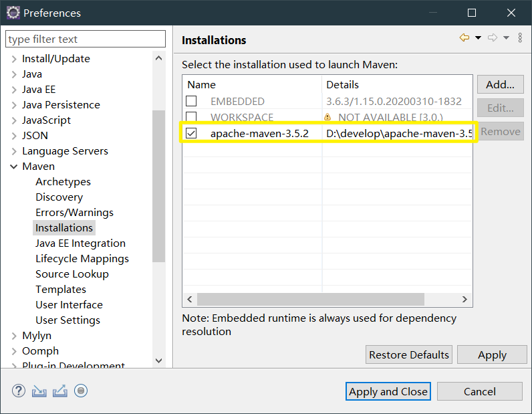Image resolution: width=532 pixels, height=414 pixels.
Task: Click the Oomph preference recorder icon
Action: 81,391
